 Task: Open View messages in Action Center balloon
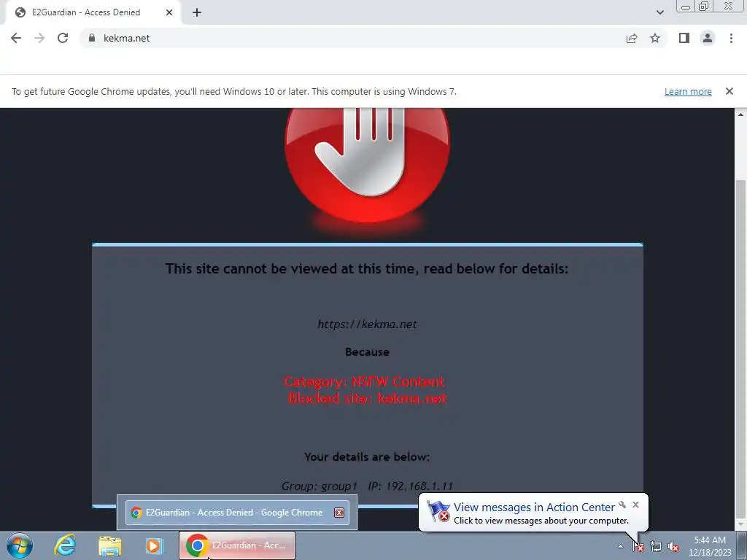pos(533,507)
